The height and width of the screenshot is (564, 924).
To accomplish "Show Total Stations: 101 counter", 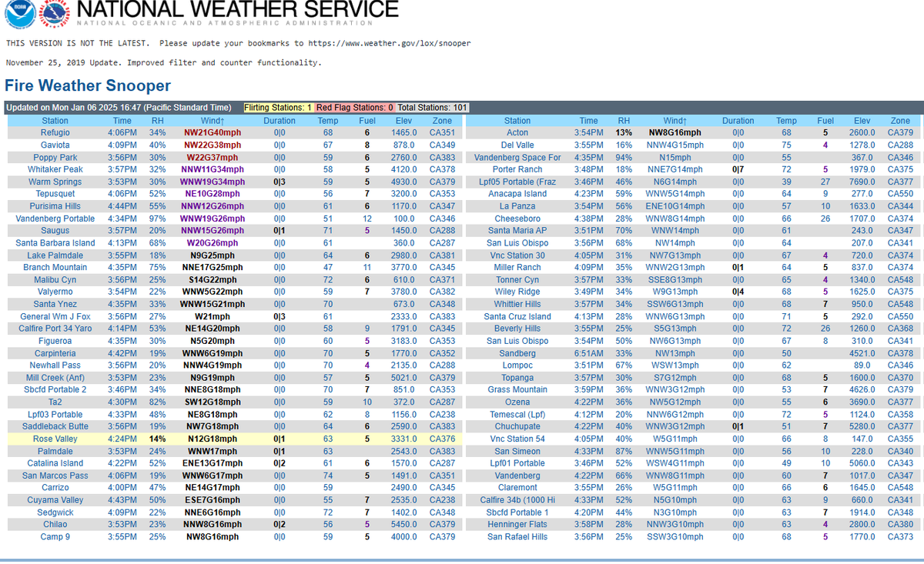I will point(433,108).
